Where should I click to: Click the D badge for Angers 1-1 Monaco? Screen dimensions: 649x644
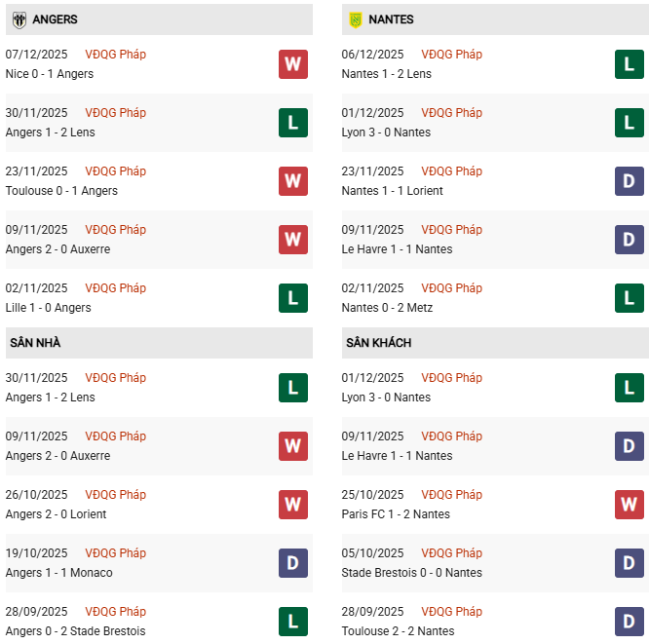pos(292,563)
